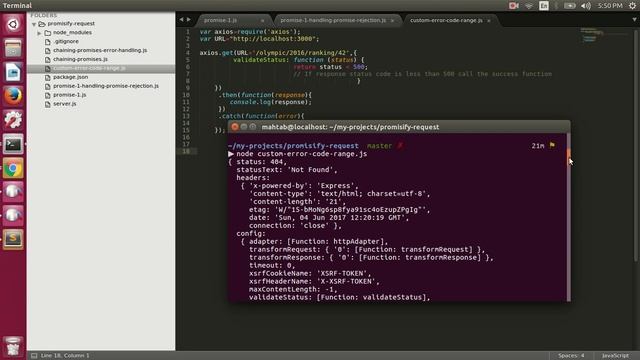The height and width of the screenshot is (360, 640).
Task: Launch Google Chrome from launcher
Action: [13, 168]
